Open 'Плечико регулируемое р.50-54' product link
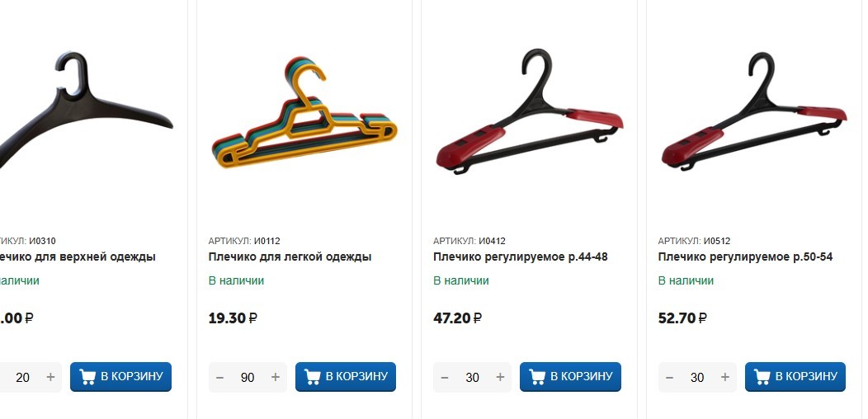 pos(745,257)
